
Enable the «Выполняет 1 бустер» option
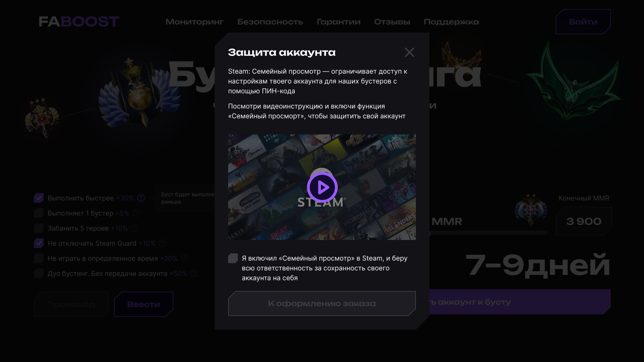(39, 213)
